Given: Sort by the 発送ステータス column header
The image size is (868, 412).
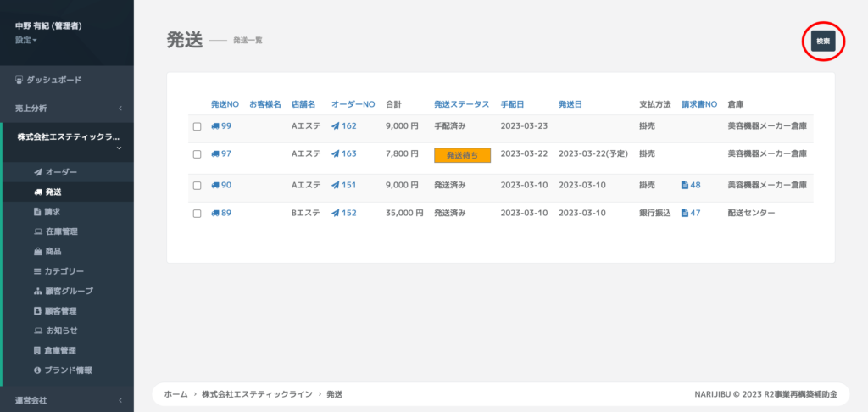Looking at the screenshot, I should pos(461,104).
